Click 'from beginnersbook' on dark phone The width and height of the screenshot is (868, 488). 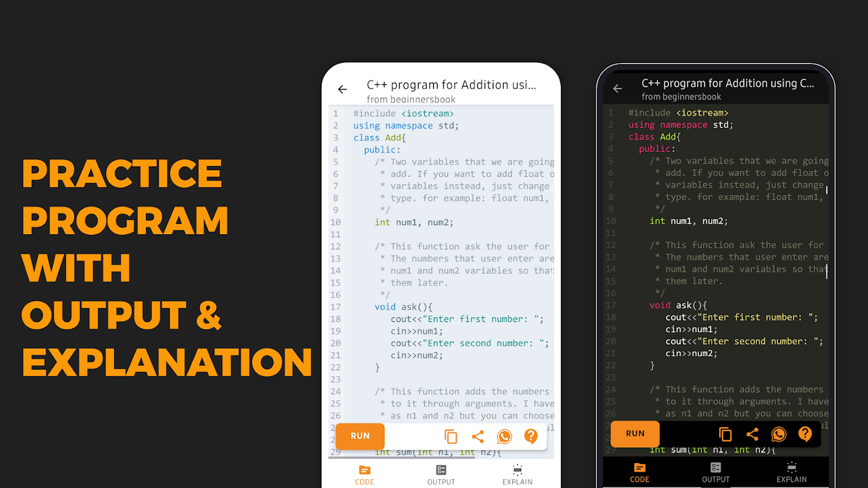click(681, 97)
